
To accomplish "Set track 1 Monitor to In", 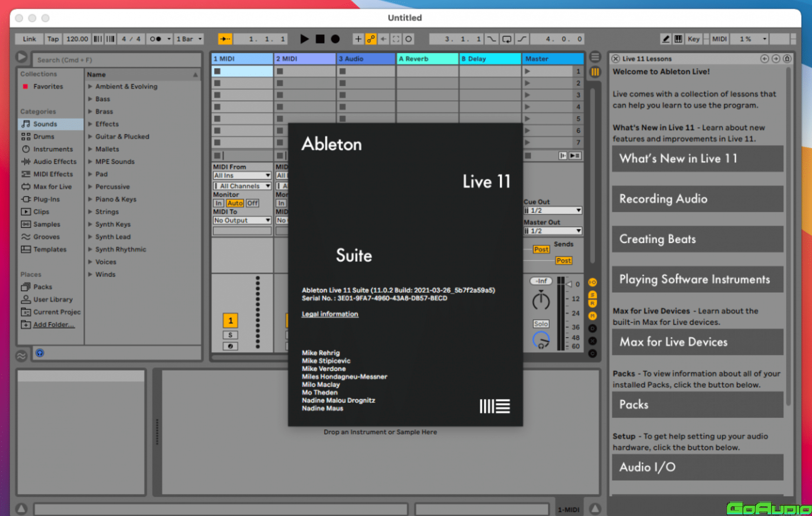I will [x=219, y=203].
